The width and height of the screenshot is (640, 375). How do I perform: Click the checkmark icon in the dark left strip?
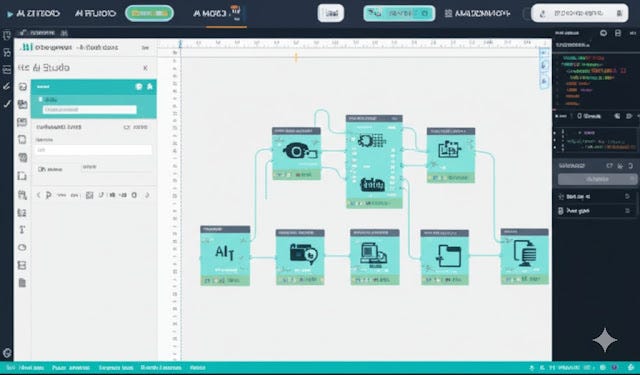[7, 104]
